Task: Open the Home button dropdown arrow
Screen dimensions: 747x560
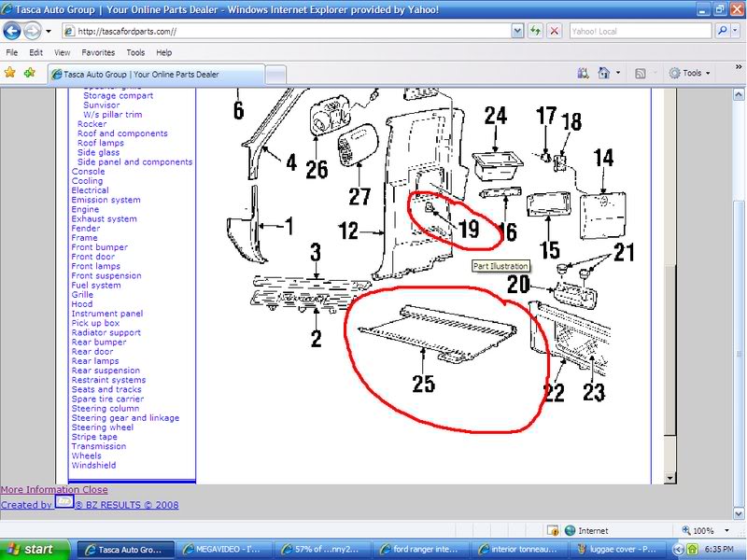Action: click(618, 73)
